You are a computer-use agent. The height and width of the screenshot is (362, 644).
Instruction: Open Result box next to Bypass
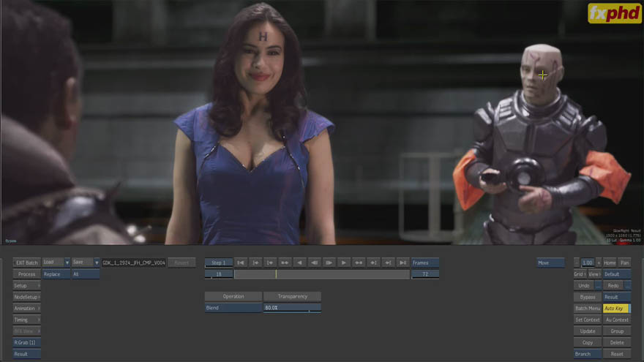[x=617, y=297]
